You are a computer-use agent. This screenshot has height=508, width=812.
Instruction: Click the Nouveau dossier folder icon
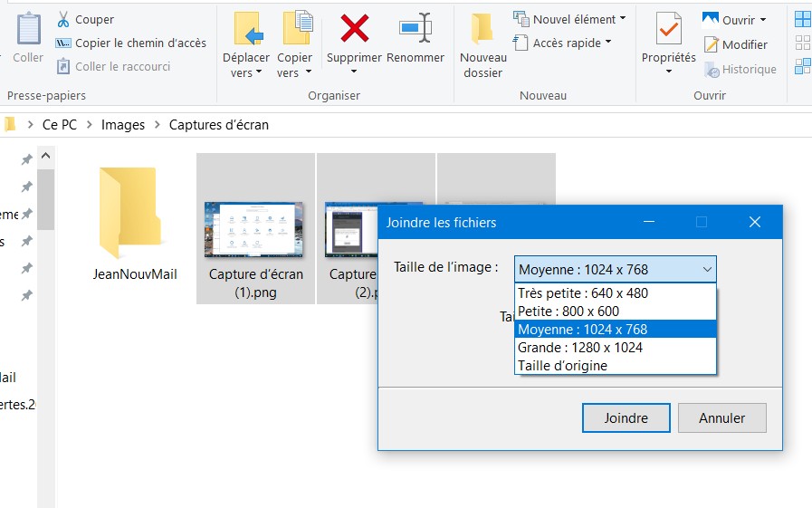(483, 29)
